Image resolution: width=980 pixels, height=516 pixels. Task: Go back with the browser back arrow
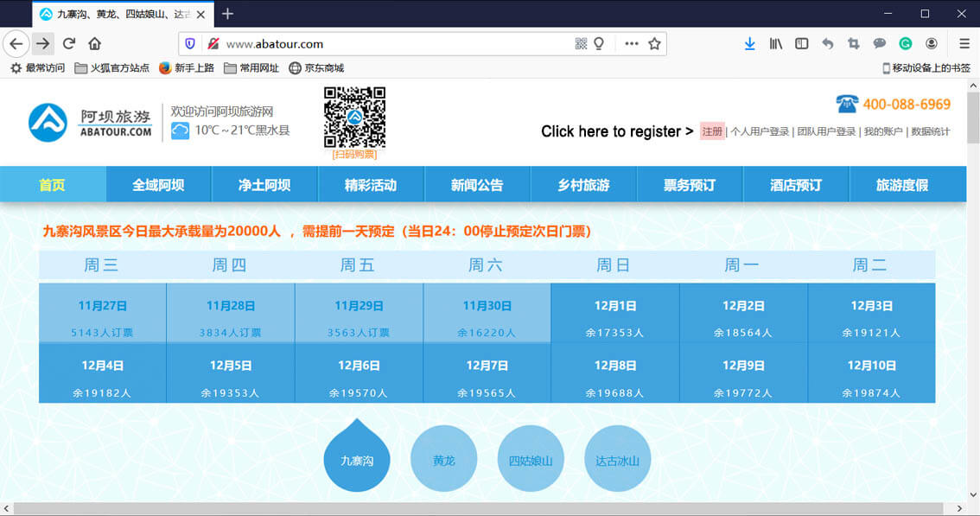coord(16,44)
